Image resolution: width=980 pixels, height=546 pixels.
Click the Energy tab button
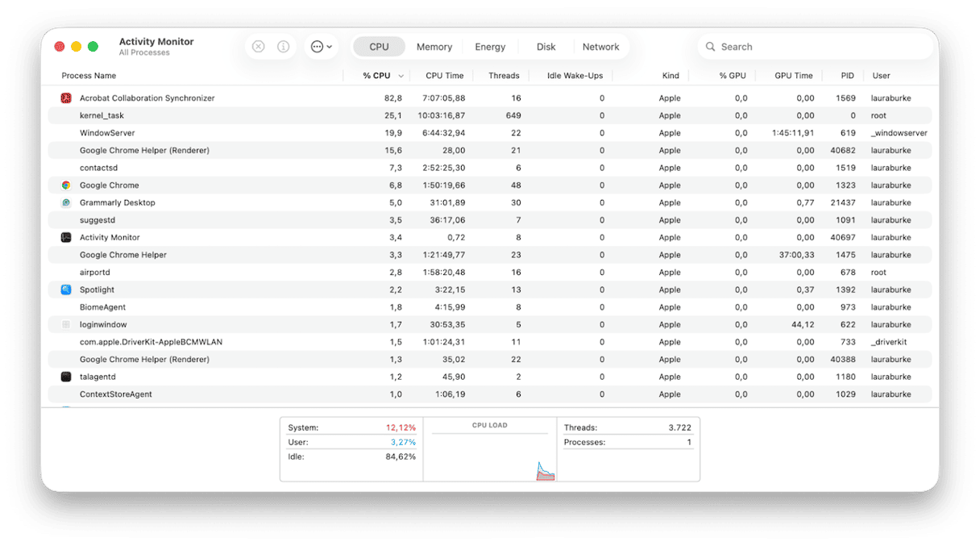pyautogui.click(x=490, y=46)
